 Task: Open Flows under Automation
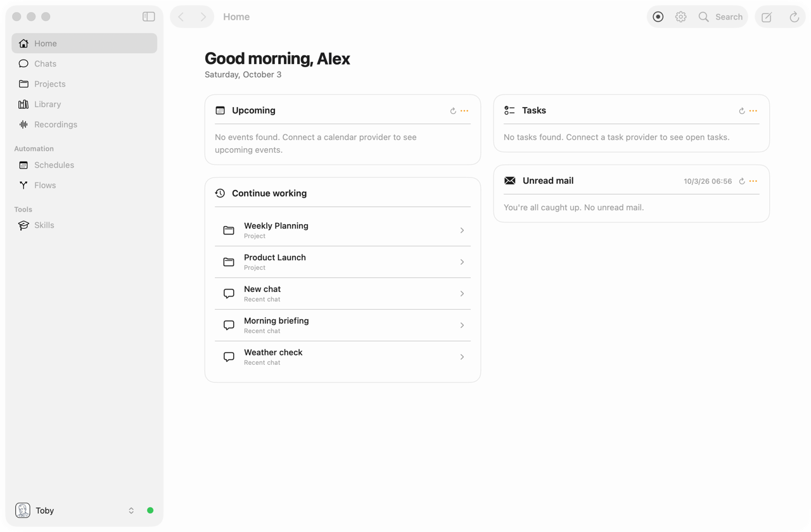pyautogui.click(x=84, y=185)
